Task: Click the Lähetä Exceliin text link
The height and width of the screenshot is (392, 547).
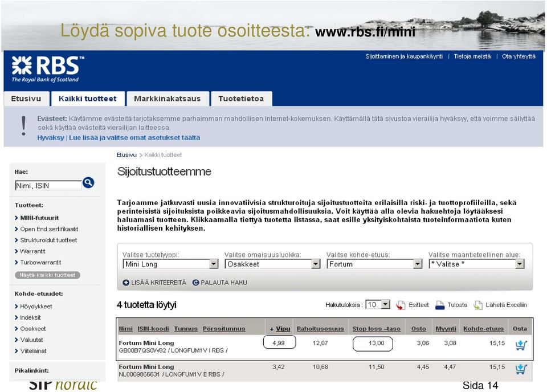Action: click(506, 305)
